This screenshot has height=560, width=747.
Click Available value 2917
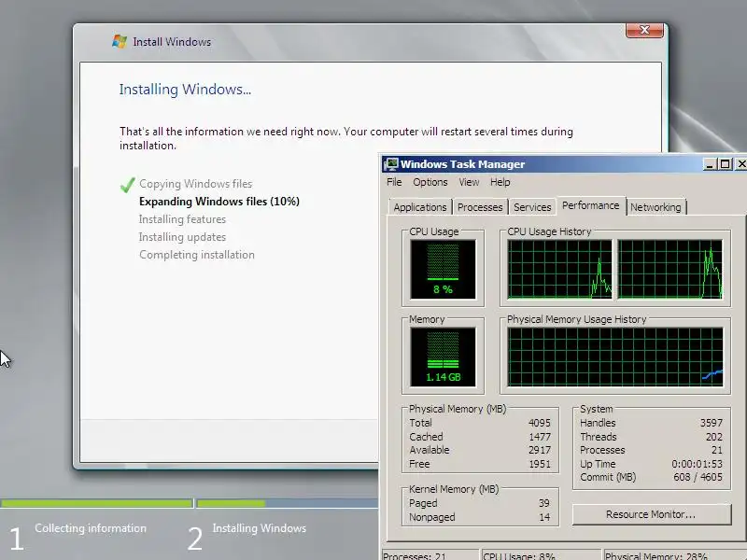click(540, 450)
